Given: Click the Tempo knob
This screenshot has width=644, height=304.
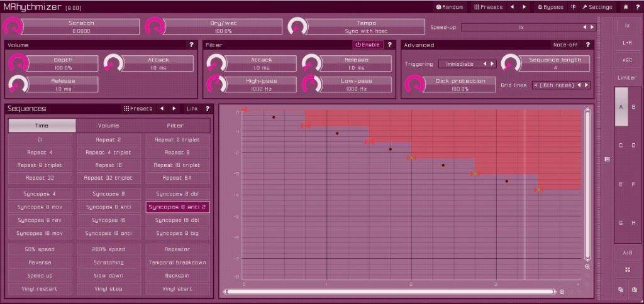Looking at the screenshot, I should pos(297,27).
